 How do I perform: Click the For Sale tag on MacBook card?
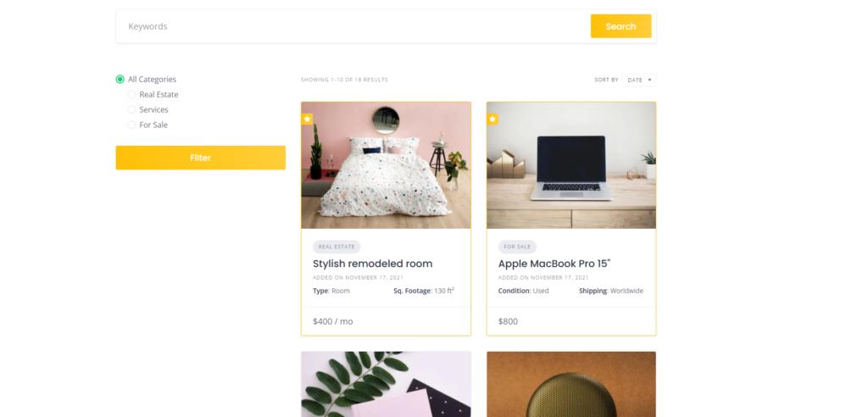pos(517,247)
